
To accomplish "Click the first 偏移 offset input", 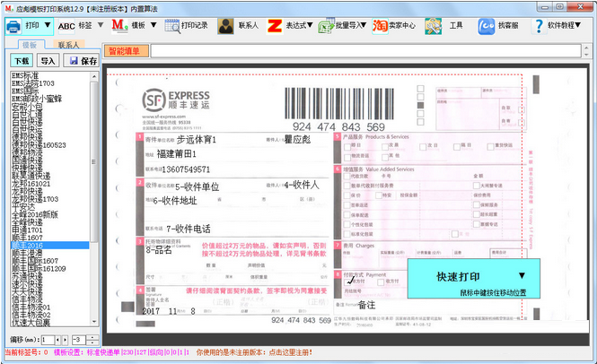I will (48, 340).
